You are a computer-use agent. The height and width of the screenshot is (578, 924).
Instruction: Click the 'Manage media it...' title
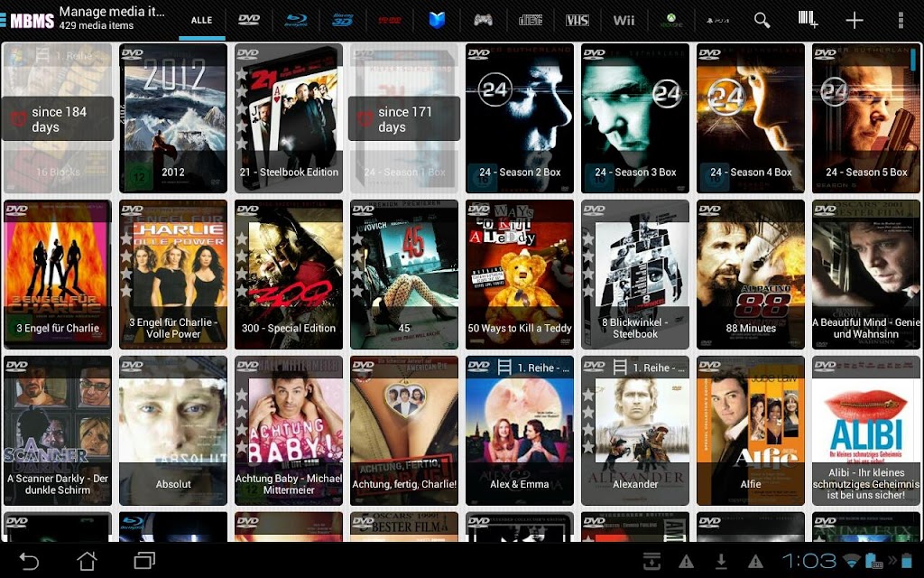click(112, 11)
